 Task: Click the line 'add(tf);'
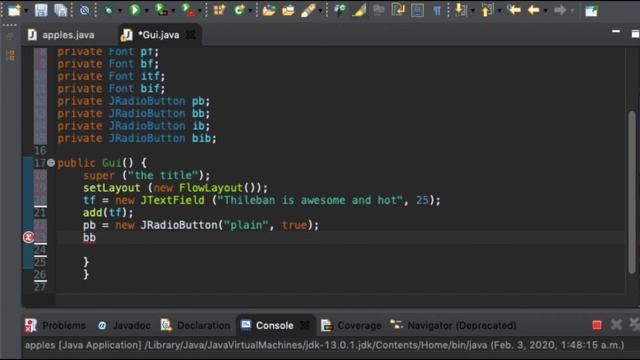coord(108,213)
